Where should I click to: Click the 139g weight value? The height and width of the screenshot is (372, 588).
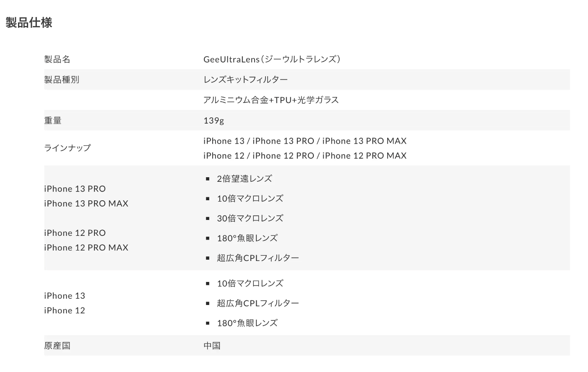click(214, 121)
